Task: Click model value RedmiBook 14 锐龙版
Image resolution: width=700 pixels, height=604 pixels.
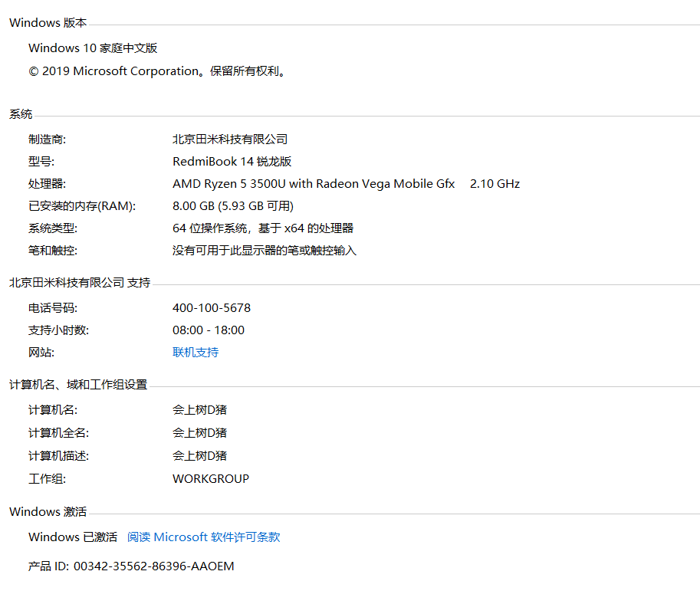Action: coord(232,162)
